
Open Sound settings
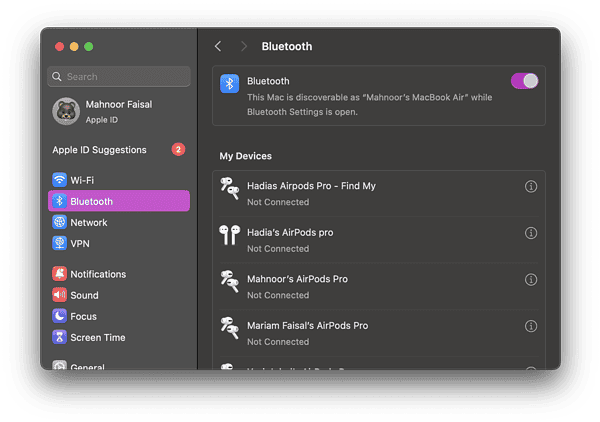tap(84, 295)
